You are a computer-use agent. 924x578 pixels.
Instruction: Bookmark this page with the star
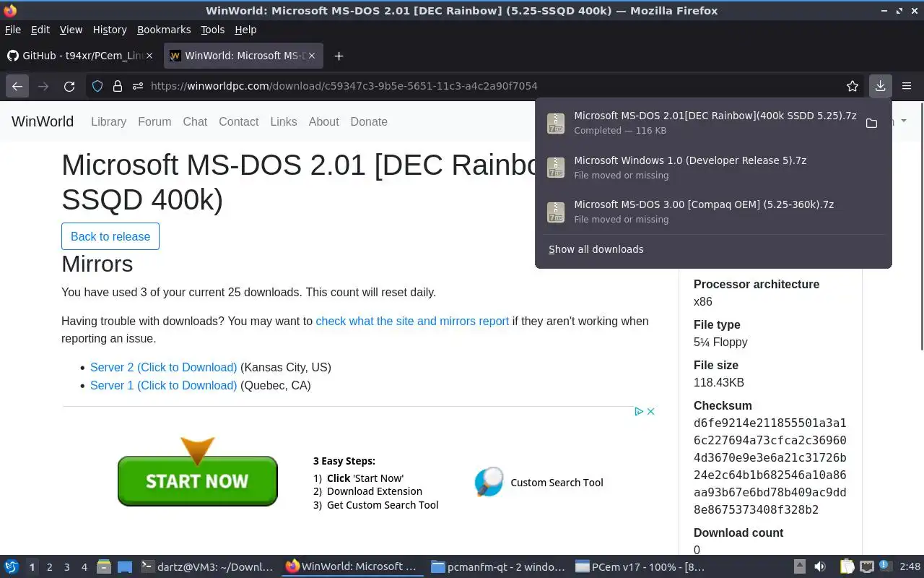pos(853,86)
